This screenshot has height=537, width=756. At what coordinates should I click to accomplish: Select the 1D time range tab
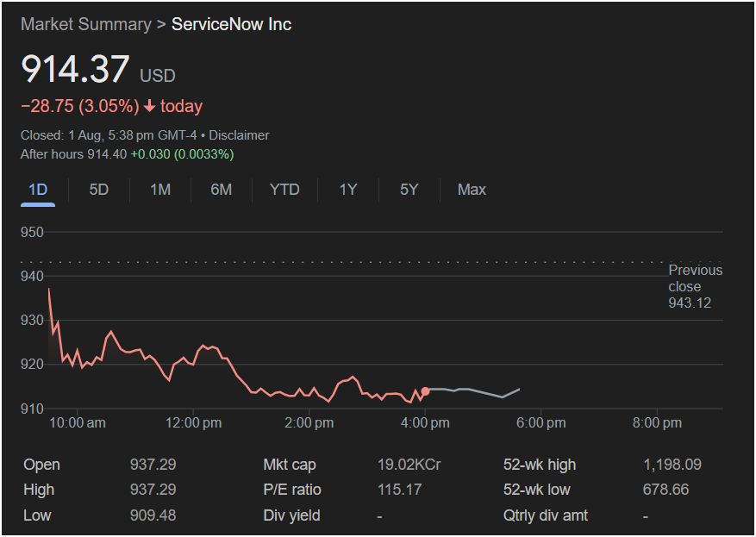coord(38,190)
